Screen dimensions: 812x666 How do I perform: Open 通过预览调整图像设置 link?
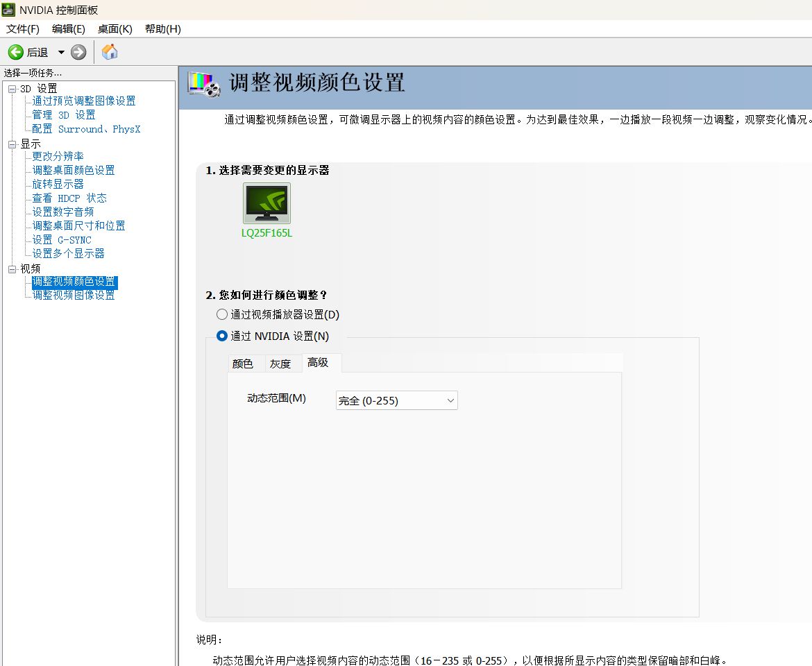click(84, 101)
